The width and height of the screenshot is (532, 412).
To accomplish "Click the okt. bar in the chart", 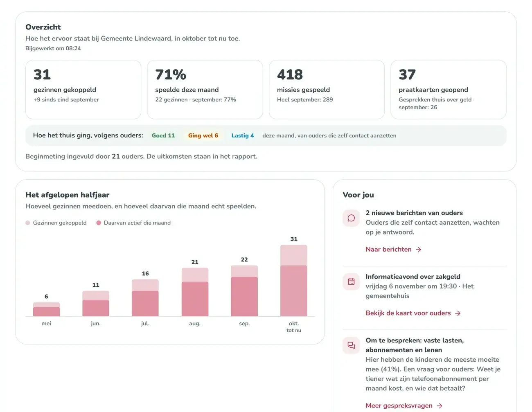I will coord(294,281).
